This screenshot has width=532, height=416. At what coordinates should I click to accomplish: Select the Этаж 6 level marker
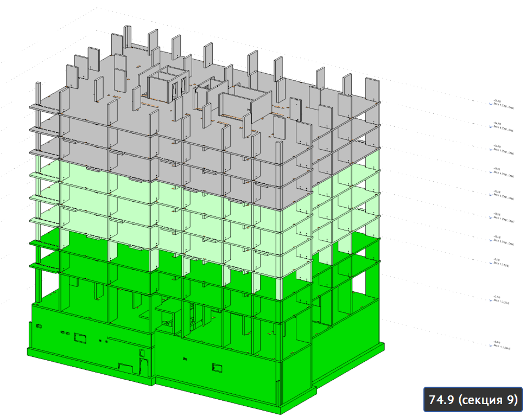(x=502, y=172)
